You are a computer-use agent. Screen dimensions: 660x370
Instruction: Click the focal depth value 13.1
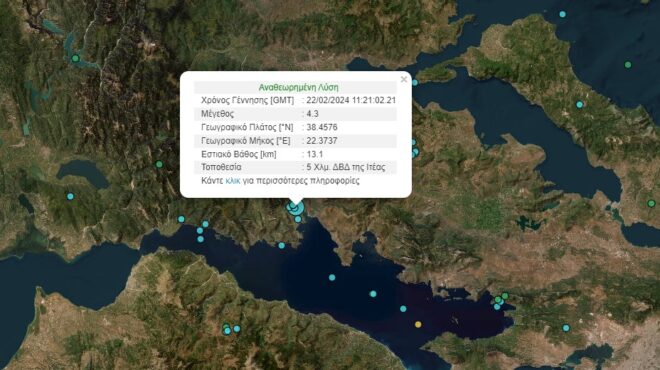pos(314,154)
